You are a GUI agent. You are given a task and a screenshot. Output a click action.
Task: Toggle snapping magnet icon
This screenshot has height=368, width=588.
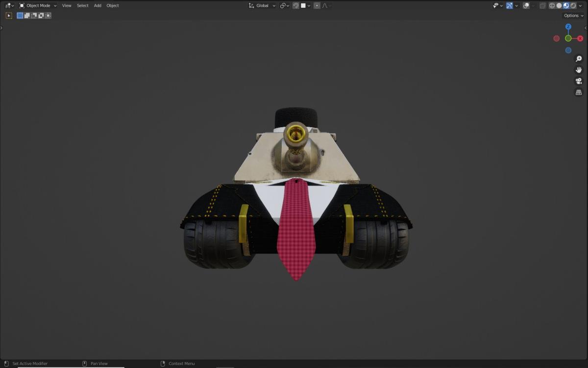tap(296, 5)
